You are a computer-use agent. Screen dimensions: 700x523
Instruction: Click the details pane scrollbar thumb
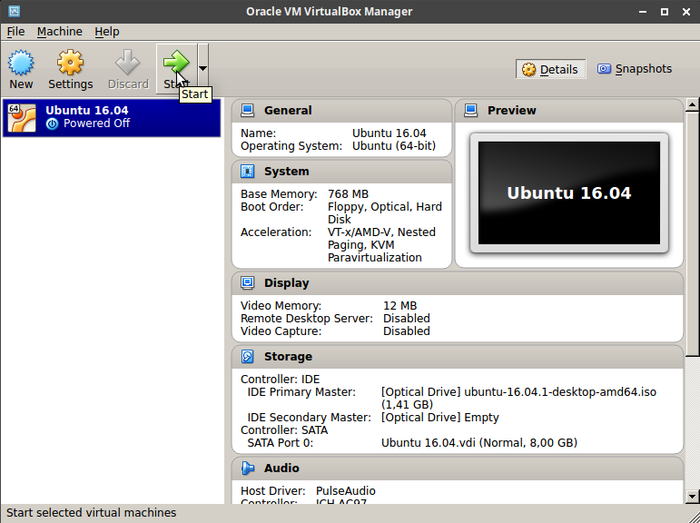[692, 234]
